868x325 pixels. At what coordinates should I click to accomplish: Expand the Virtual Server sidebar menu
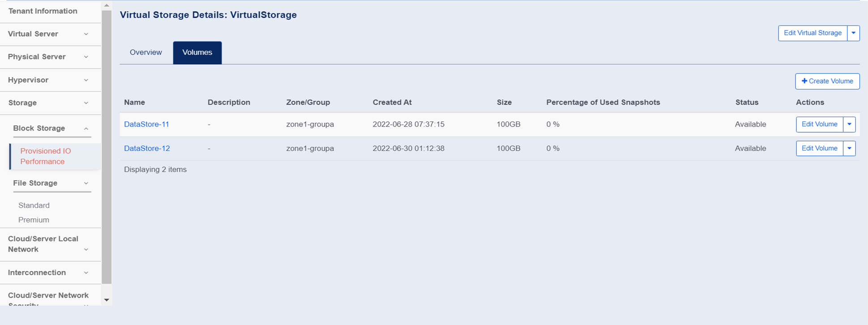tap(47, 34)
